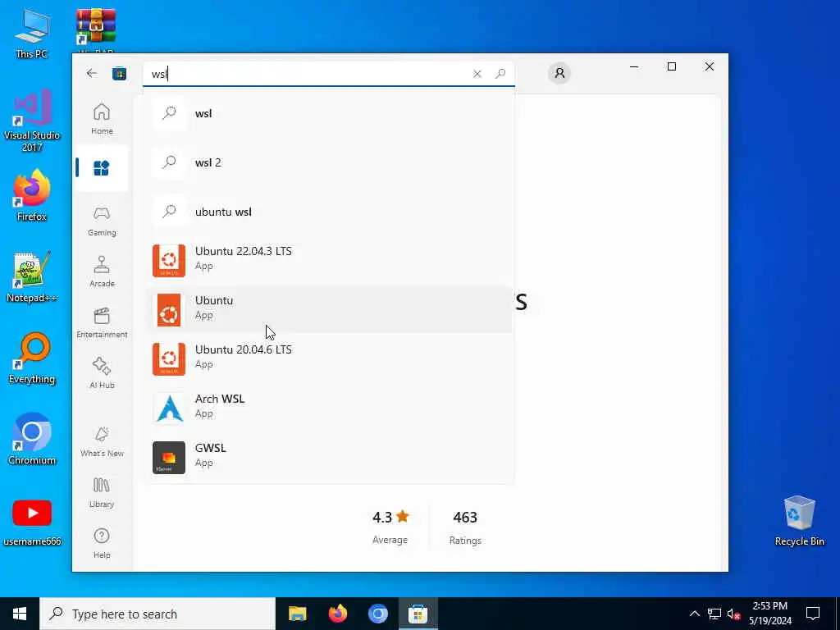Click Microsoft Store icon in taskbar
840x630 pixels.
(x=418, y=614)
